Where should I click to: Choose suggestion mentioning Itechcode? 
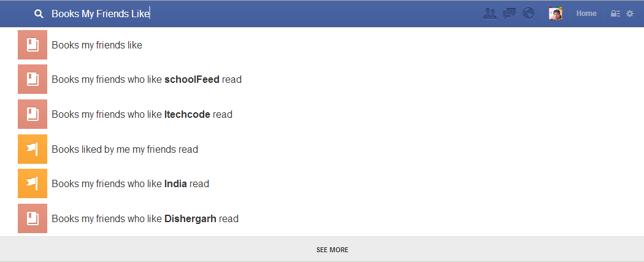pos(322,114)
